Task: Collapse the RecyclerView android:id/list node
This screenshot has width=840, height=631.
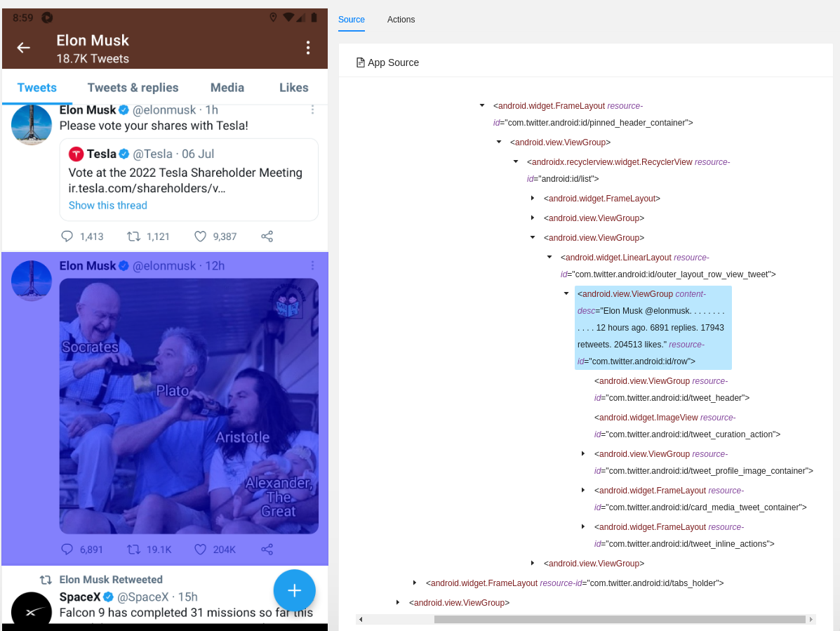Action: tap(516, 161)
